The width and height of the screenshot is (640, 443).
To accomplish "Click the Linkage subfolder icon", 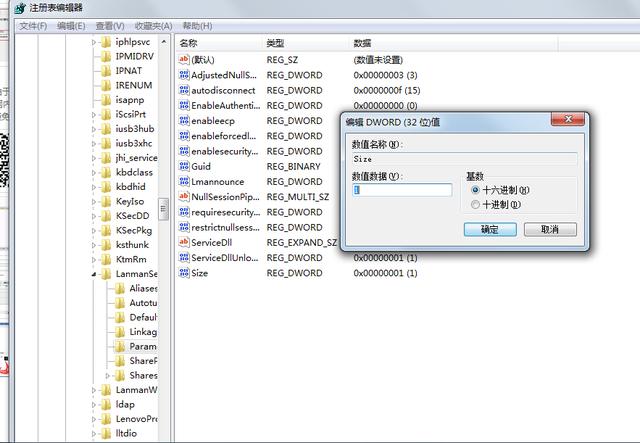I will click(x=120, y=332).
